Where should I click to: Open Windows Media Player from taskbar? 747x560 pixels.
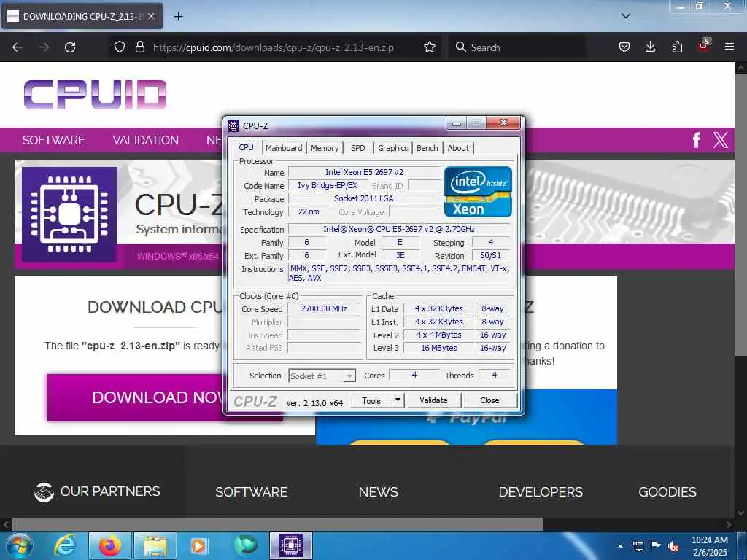click(x=198, y=545)
